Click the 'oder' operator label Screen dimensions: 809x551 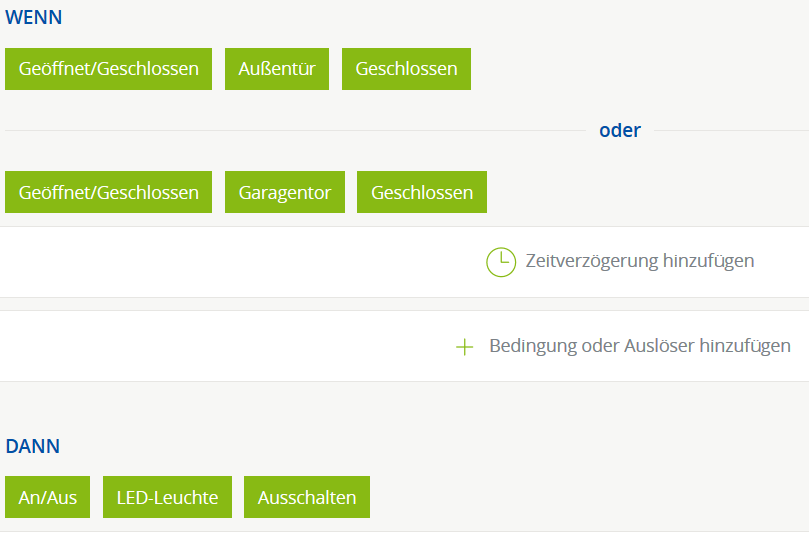tap(620, 131)
